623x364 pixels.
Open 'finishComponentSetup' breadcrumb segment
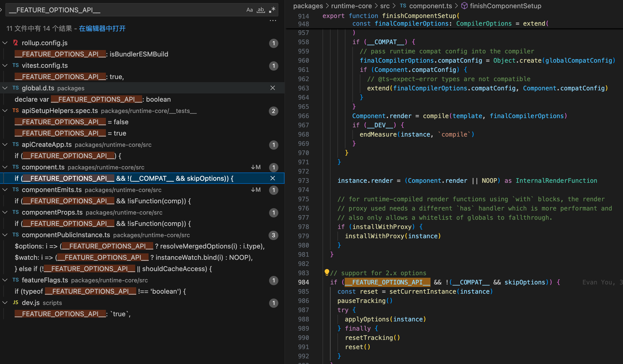pyautogui.click(x=505, y=6)
